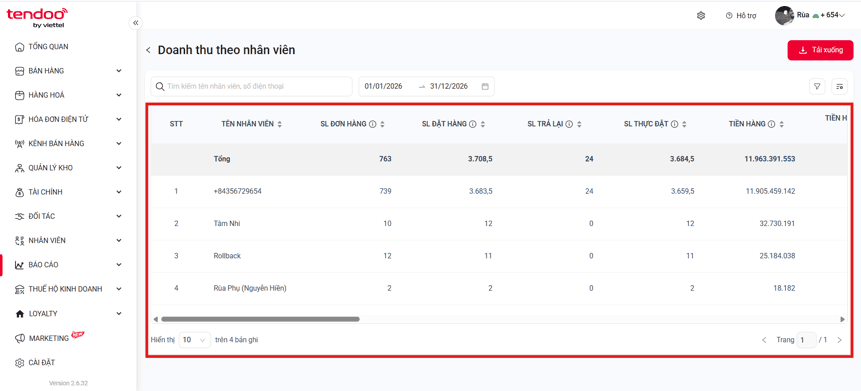Click the Hỗ trợ support link

[x=741, y=15]
